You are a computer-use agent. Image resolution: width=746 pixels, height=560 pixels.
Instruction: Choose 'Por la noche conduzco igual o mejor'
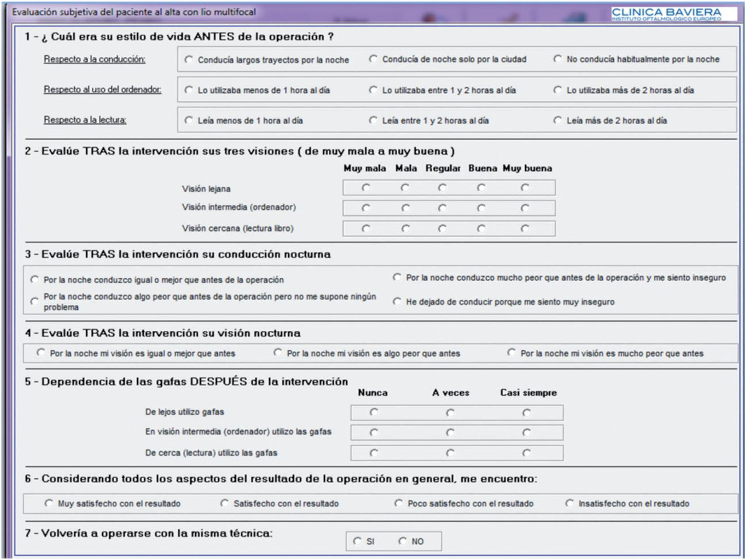coord(34,279)
